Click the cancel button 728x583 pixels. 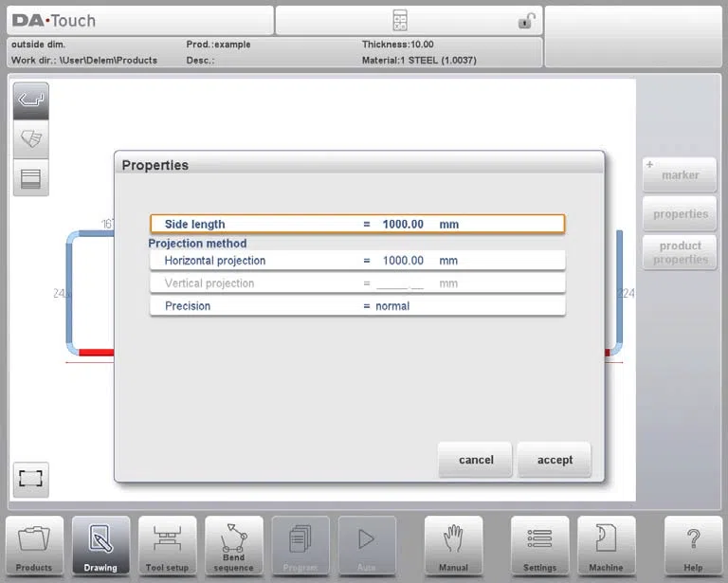476,460
